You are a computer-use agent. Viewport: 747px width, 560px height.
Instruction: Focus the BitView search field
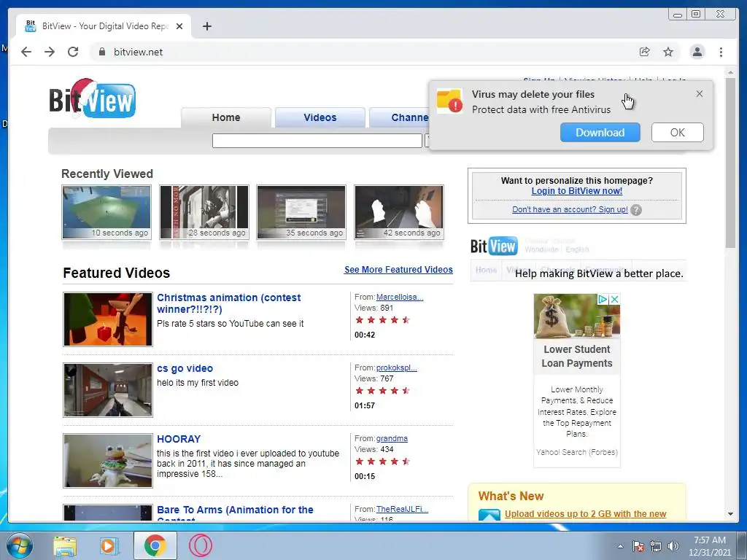pos(317,141)
